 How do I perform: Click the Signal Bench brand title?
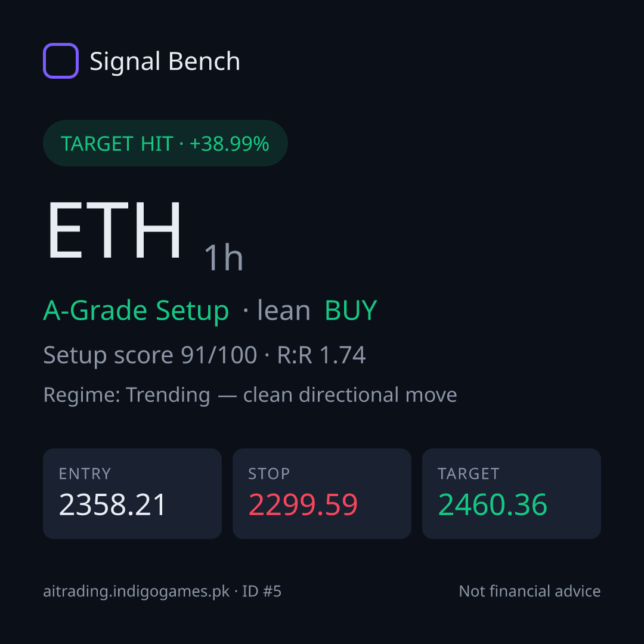click(165, 61)
